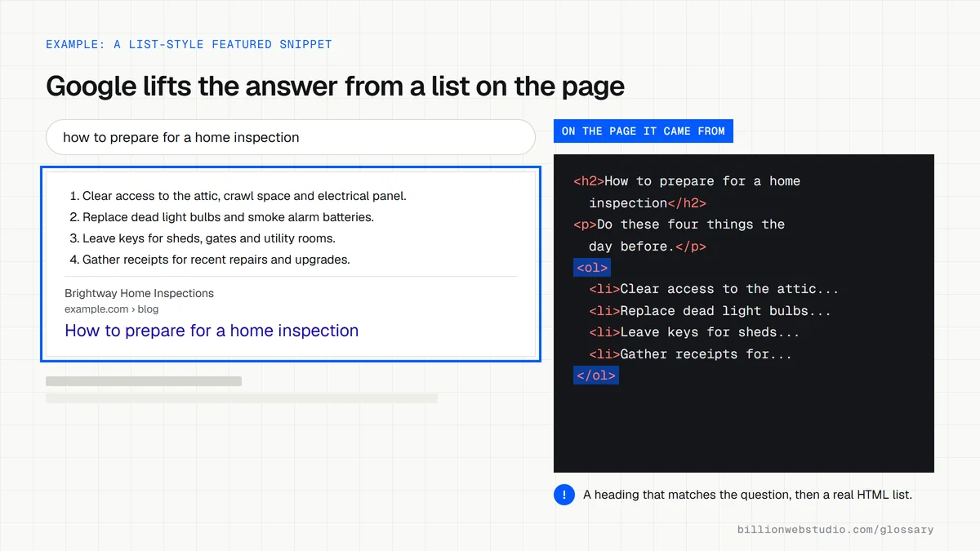Image resolution: width=980 pixels, height=551 pixels.
Task: Open the billionwebstudio.com/glossary link
Action: [835, 530]
